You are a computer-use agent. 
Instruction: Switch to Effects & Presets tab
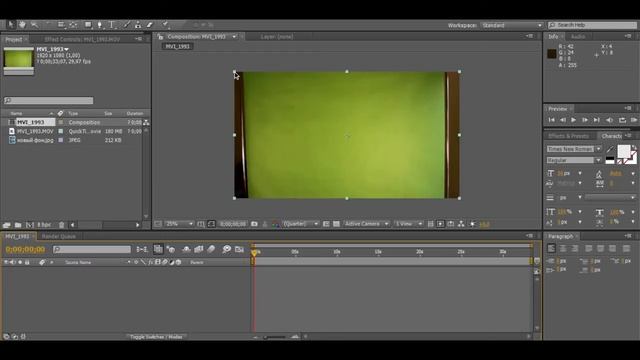tap(568, 136)
